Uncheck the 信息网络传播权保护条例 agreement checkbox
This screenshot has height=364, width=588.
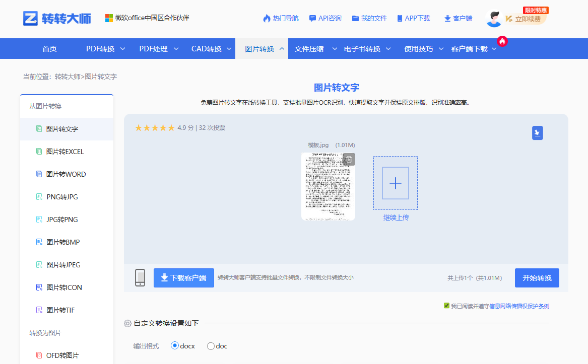tap(446, 305)
